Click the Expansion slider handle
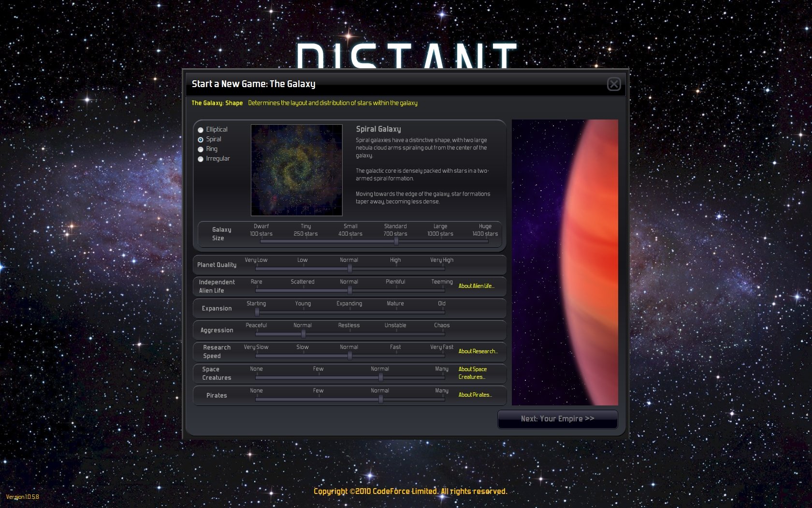 pos(257,312)
